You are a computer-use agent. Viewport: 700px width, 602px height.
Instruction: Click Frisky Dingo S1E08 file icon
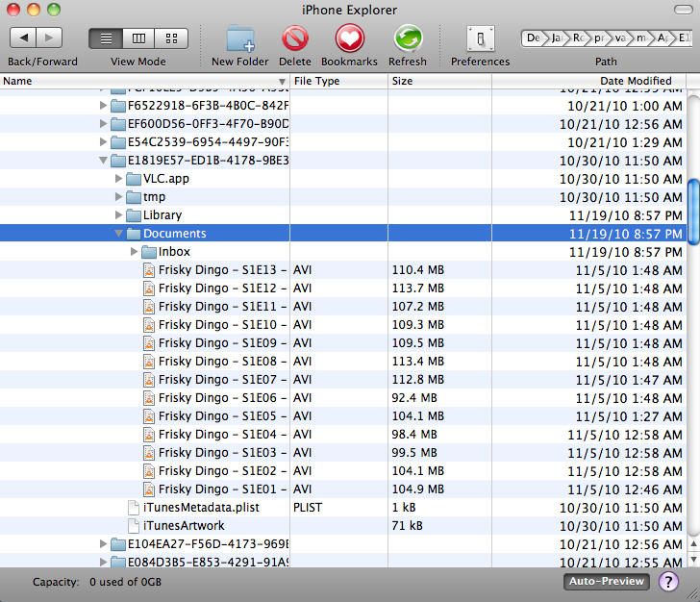pyautogui.click(x=149, y=362)
